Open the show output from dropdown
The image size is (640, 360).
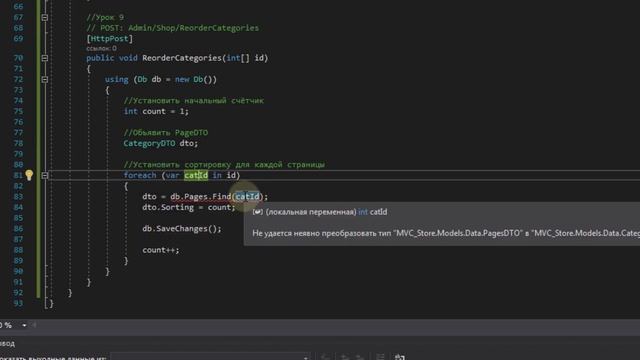tap(210, 357)
